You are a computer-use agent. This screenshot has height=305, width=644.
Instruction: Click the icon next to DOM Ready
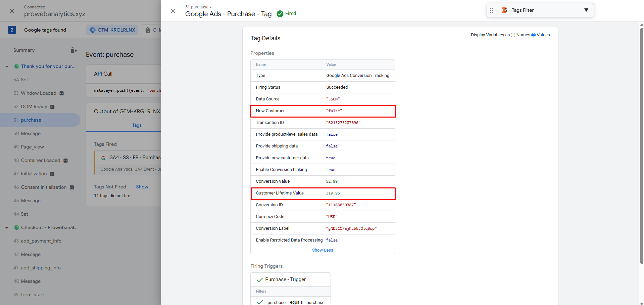pyautogui.click(x=52, y=107)
